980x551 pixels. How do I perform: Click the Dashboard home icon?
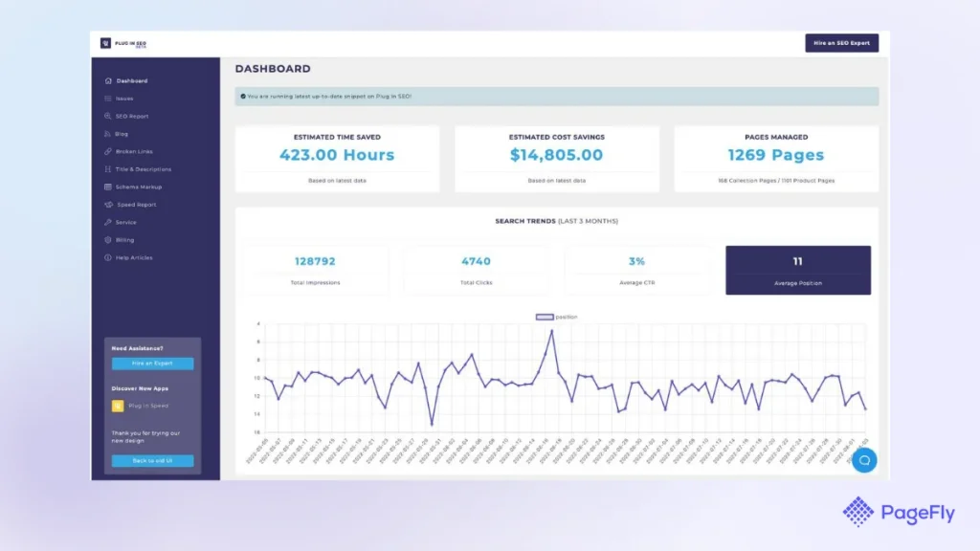108,80
